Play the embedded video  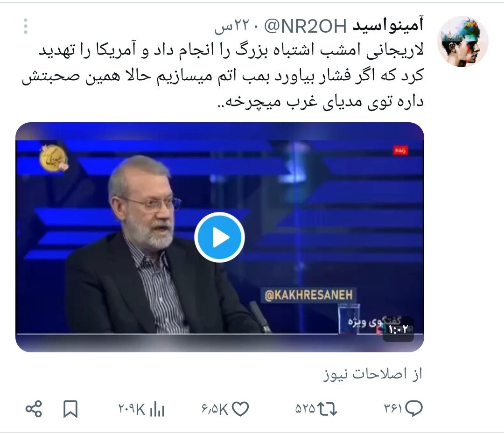tap(219, 237)
